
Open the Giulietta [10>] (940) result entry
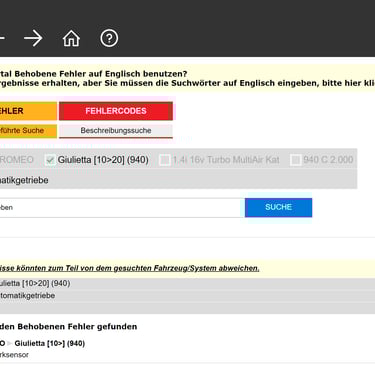pyautogui.click(x=50, y=343)
